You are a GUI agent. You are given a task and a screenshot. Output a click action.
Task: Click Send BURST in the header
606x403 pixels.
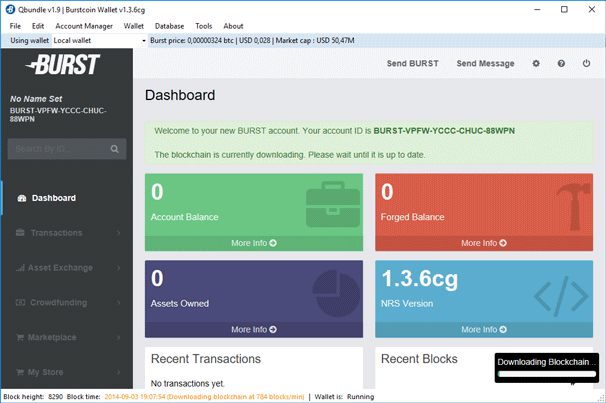413,63
